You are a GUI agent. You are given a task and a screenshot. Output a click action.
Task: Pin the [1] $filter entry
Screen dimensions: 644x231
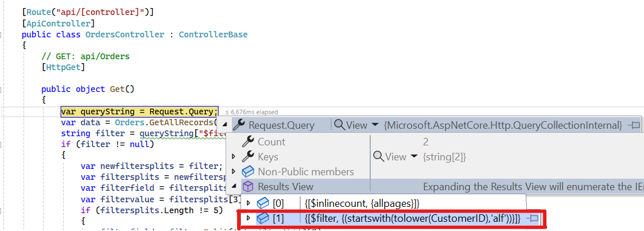[x=532, y=218]
